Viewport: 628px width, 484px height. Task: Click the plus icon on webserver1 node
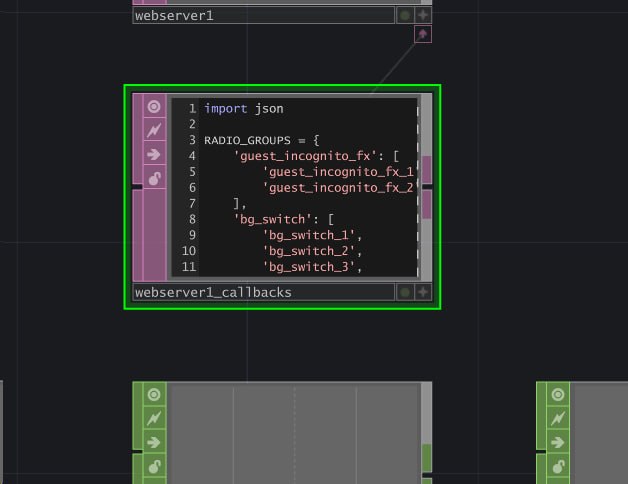(423, 15)
